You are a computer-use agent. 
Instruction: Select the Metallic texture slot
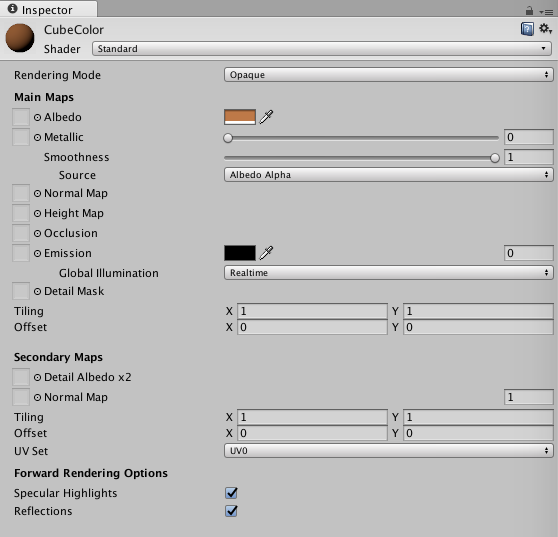coord(21,137)
